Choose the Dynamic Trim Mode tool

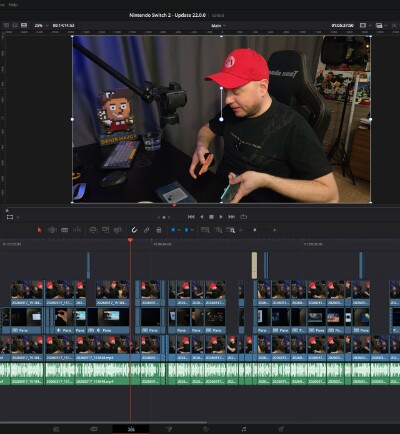(65, 230)
